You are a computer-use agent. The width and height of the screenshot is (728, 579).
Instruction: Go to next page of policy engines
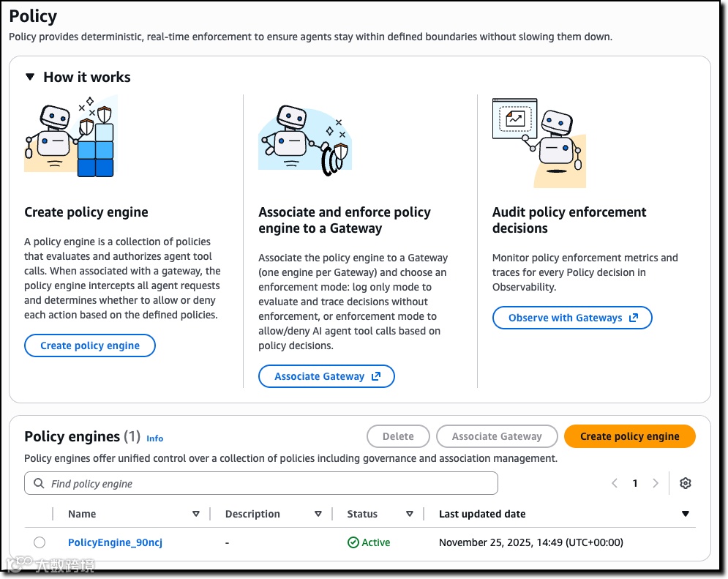[x=656, y=483]
